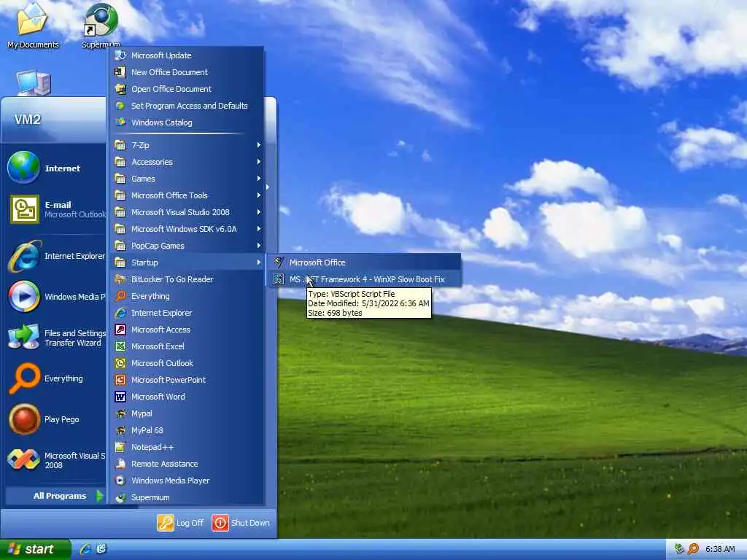This screenshot has height=560, width=747.
Task: Click the safely remove hardware tray icon
Action: 679,550
